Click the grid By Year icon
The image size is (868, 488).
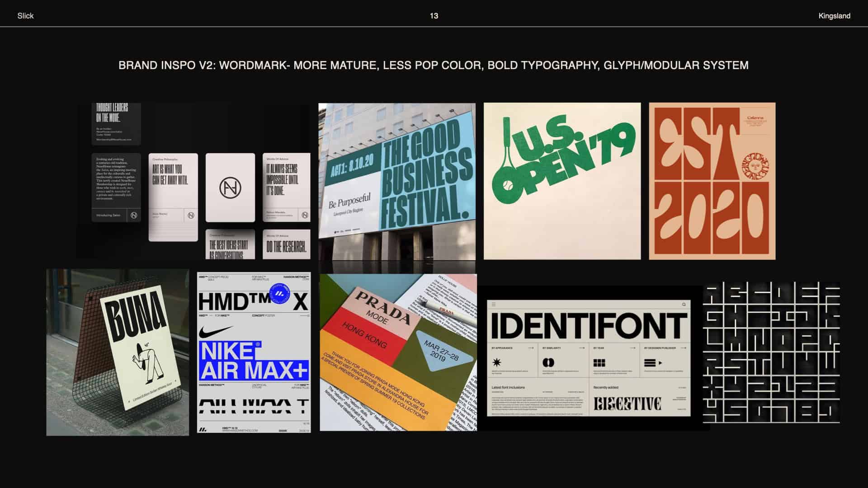click(x=599, y=363)
